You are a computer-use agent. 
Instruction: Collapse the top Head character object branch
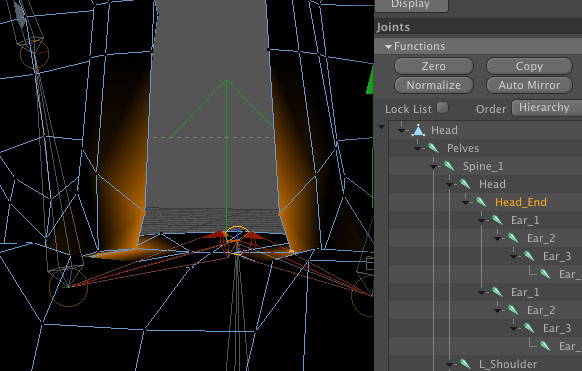[401, 131]
